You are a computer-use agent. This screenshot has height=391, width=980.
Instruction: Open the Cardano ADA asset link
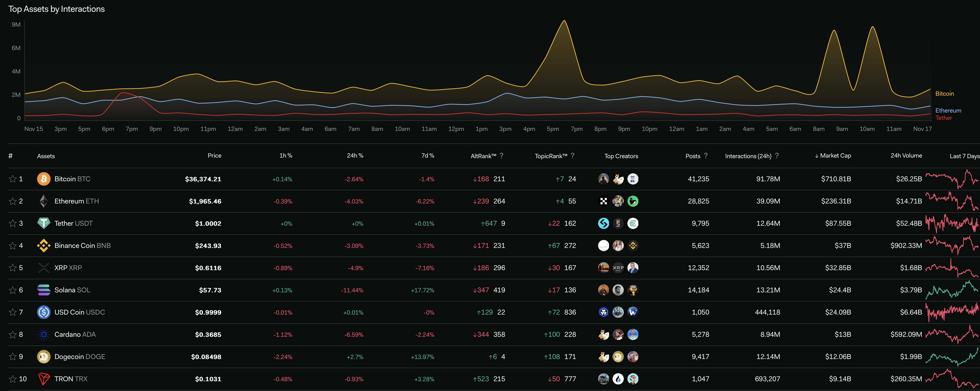point(75,335)
